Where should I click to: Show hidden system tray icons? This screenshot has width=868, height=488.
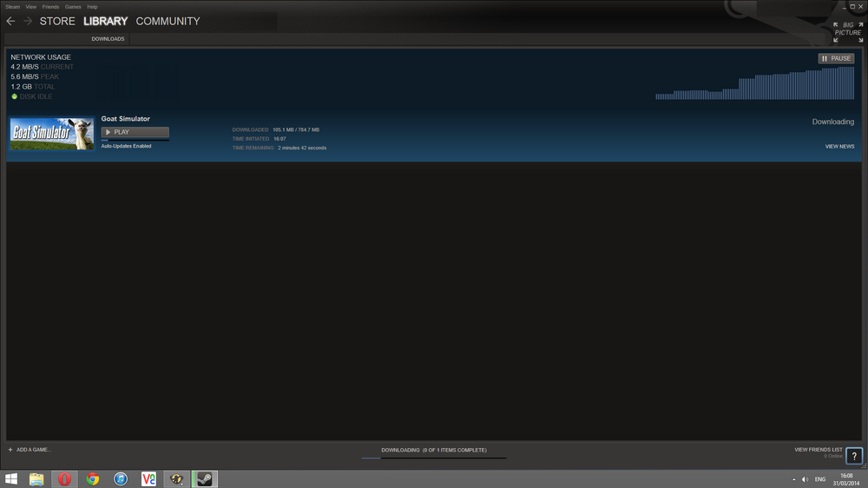tap(794, 479)
